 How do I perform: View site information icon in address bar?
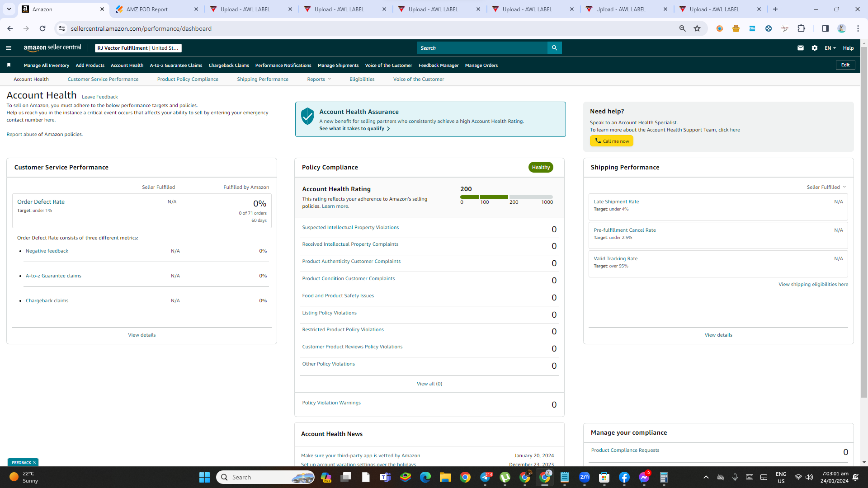(x=62, y=28)
